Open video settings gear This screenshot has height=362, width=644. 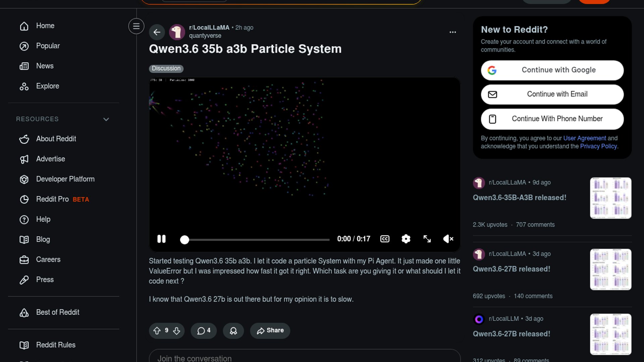[406, 239]
